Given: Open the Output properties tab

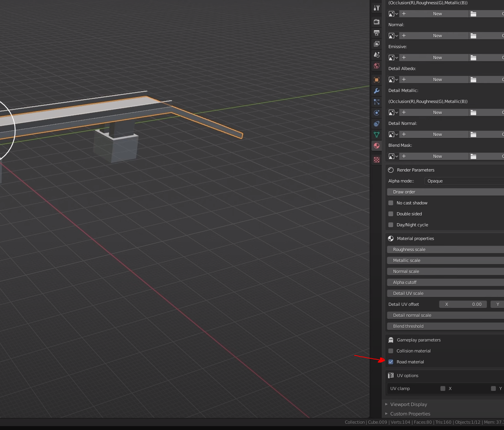Looking at the screenshot, I should click(377, 33).
